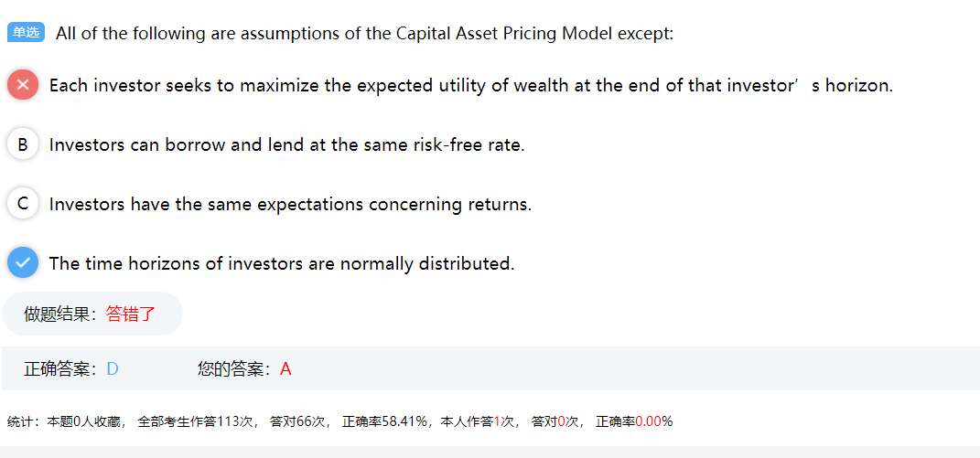The width and height of the screenshot is (980, 458).
Task: Click 'The time horizons of investors' answer text
Action: click(x=282, y=263)
